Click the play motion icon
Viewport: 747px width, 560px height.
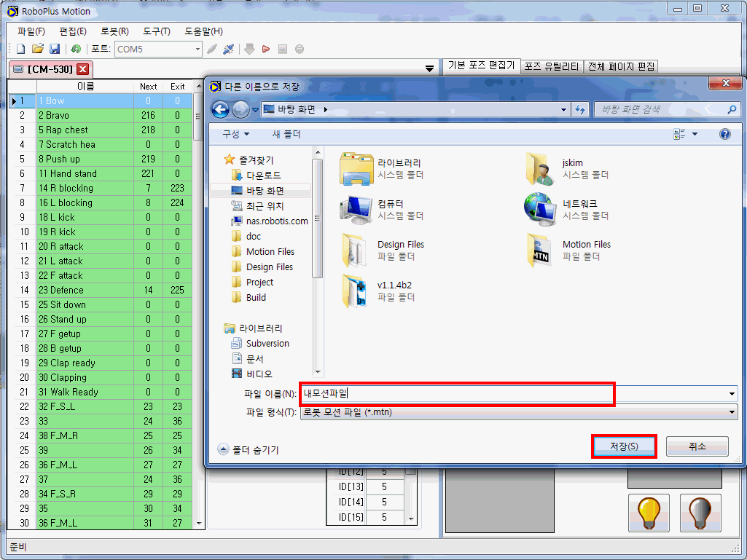tap(266, 49)
